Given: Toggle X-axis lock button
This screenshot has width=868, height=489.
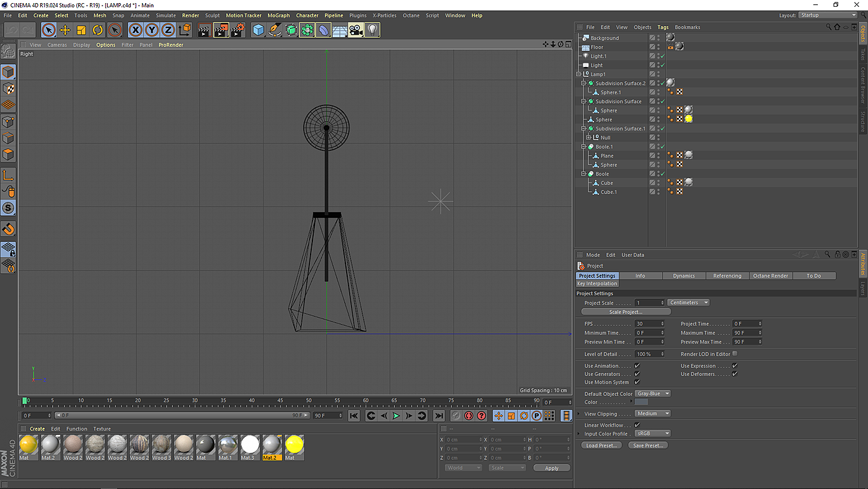Looking at the screenshot, I should coord(135,30).
